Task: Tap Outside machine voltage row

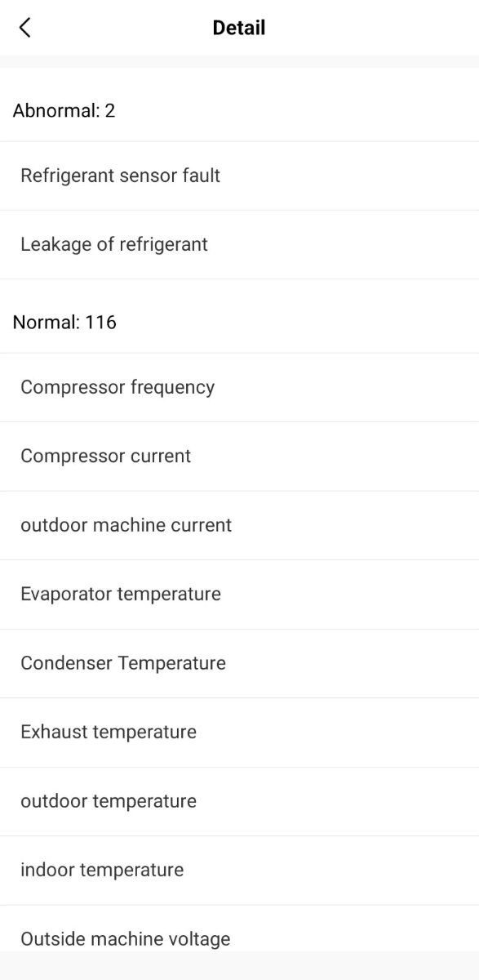Action: pyautogui.click(x=239, y=929)
